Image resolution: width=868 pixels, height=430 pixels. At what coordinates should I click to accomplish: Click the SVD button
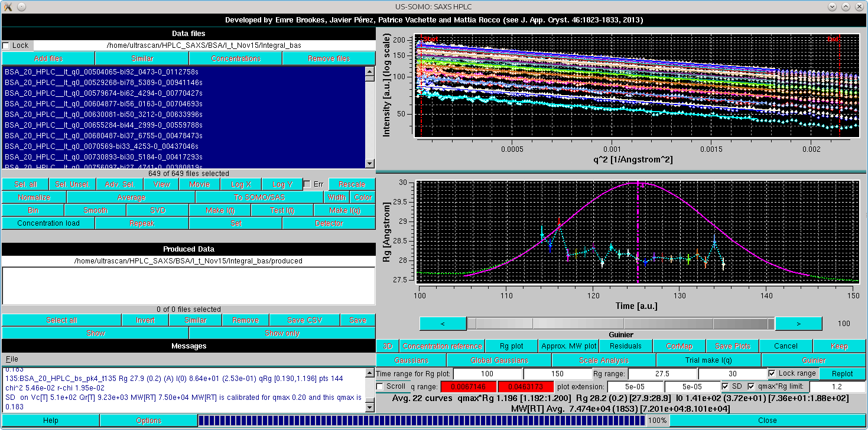pos(158,210)
